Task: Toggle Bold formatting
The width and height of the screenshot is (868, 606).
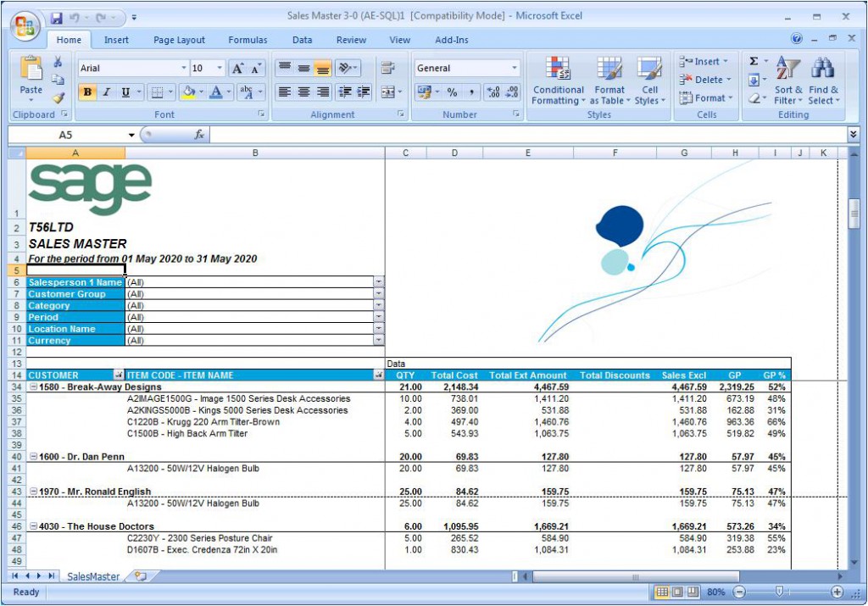Action: pos(87,92)
